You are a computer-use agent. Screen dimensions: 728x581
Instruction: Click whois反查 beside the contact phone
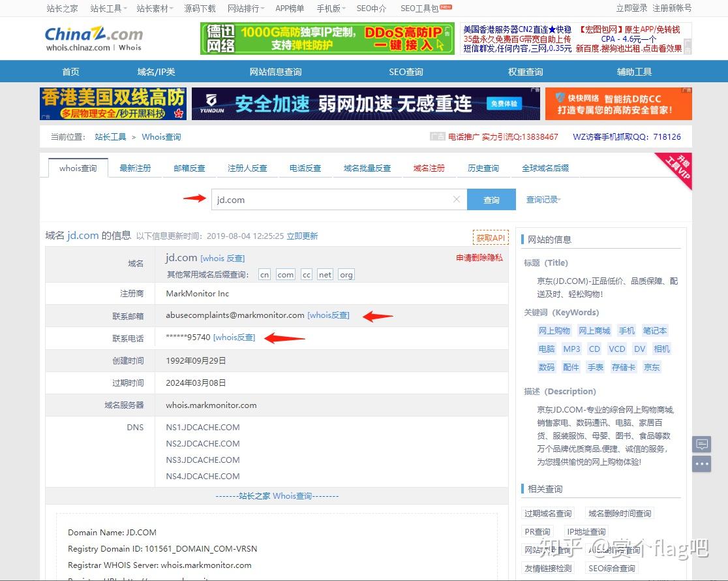coord(234,338)
